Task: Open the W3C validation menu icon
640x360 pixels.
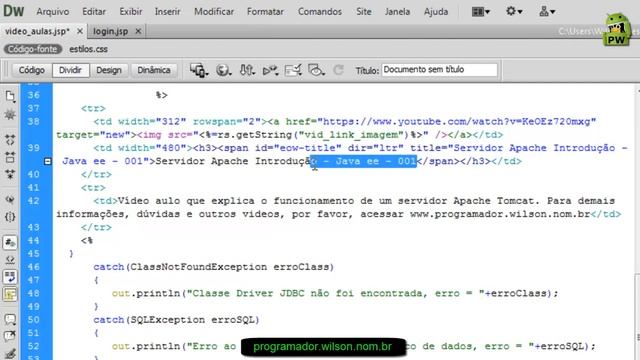Action: click(270, 70)
